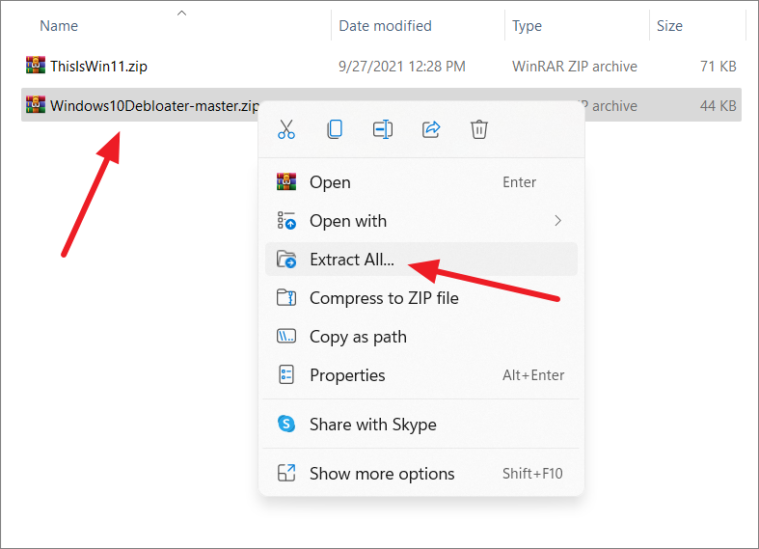The height and width of the screenshot is (549, 759).
Task: Click the WinRAR ZIP archive type cell
Action: pyautogui.click(x=575, y=66)
